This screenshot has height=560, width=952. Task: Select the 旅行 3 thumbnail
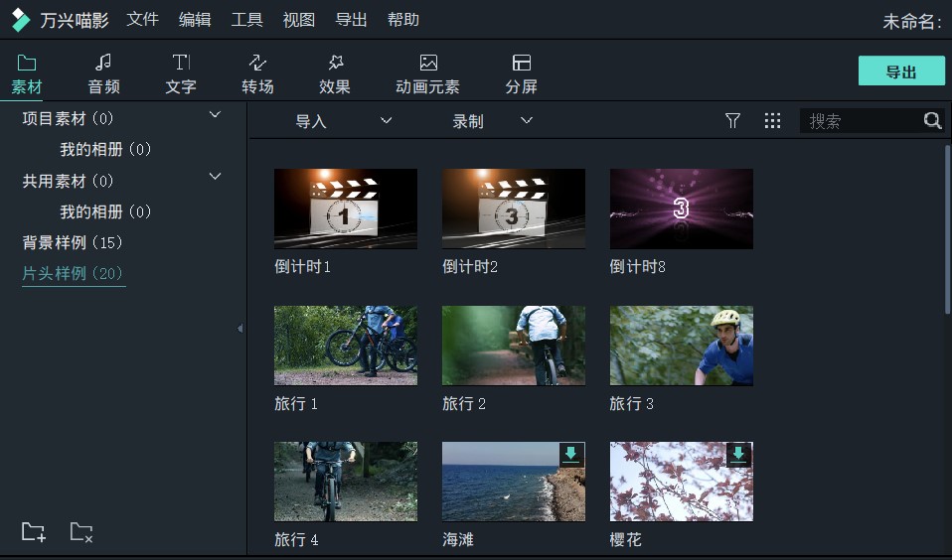tap(682, 346)
